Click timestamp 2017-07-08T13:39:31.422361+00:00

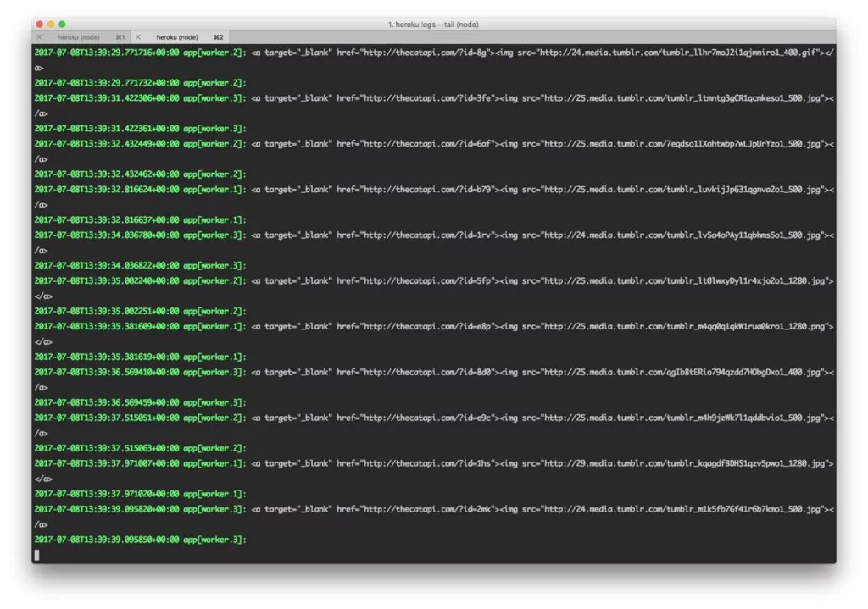pyautogui.click(x=107, y=129)
